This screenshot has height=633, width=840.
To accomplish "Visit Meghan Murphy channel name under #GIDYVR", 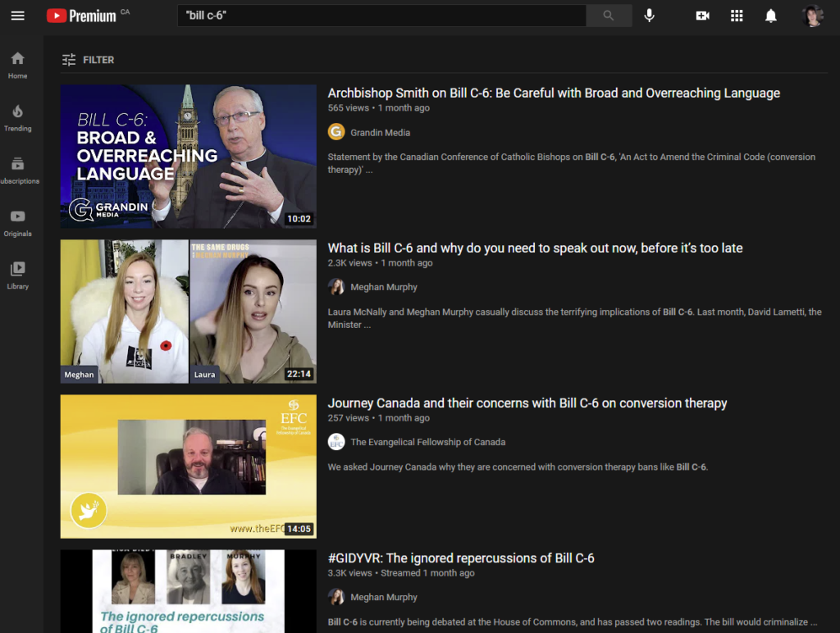I will pos(384,597).
